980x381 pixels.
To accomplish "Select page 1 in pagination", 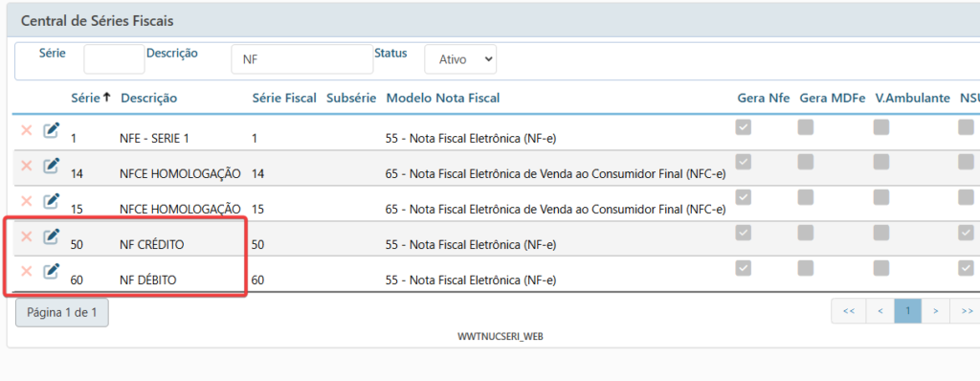I will (908, 310).
